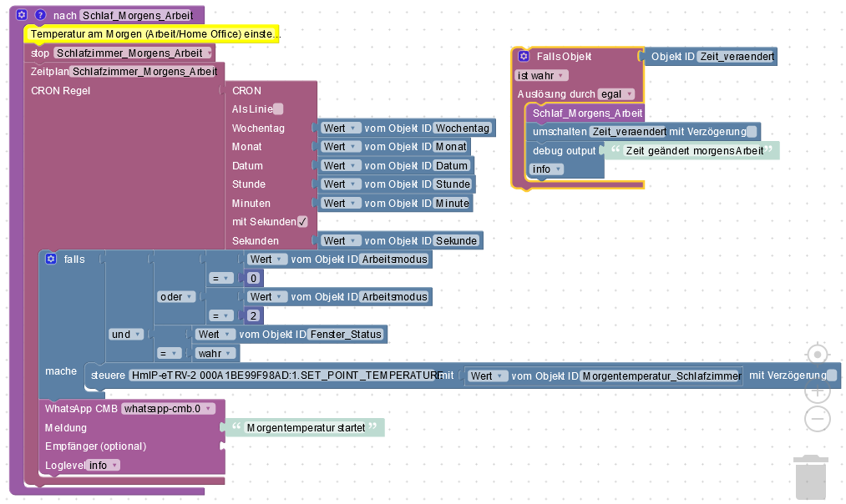Image resolution: width=846 pixels, height=504 pixels.
Task: Zoom in with the plus icon
Action: coord(818,391)
